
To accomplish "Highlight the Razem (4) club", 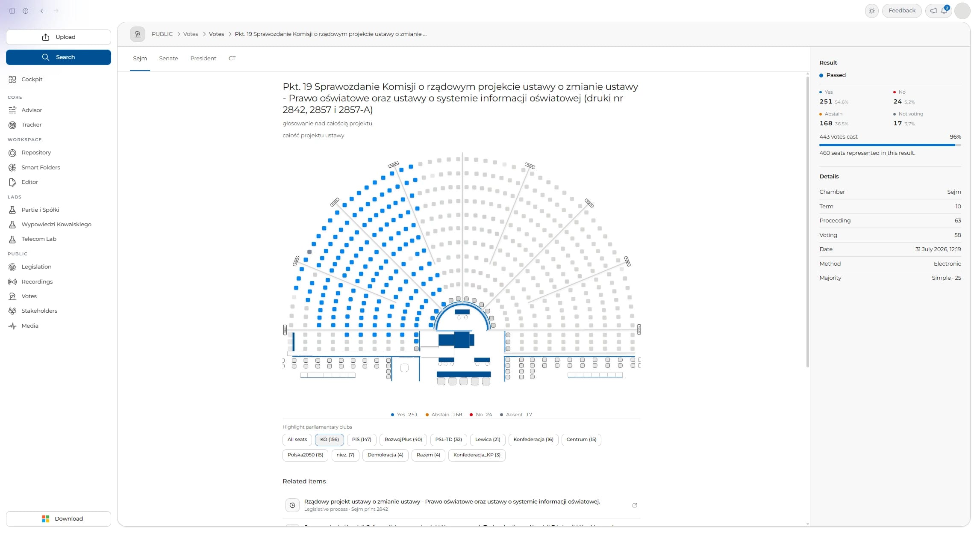I will point(428,455).
